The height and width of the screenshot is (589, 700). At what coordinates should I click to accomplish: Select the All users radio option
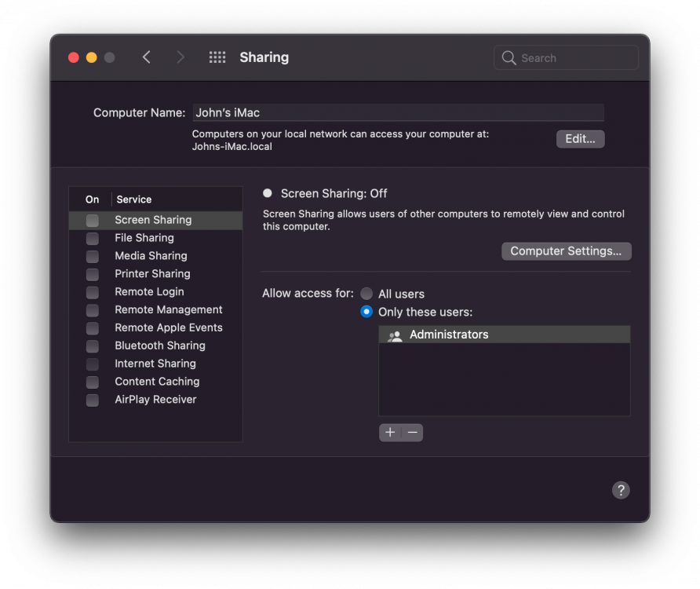coord(366,294)
